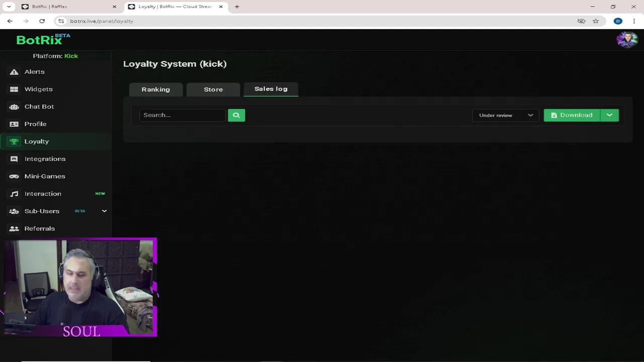Open a new browser tab with plus
The height and width of the screenshot is (362, 644).
(x=237, y=7)
